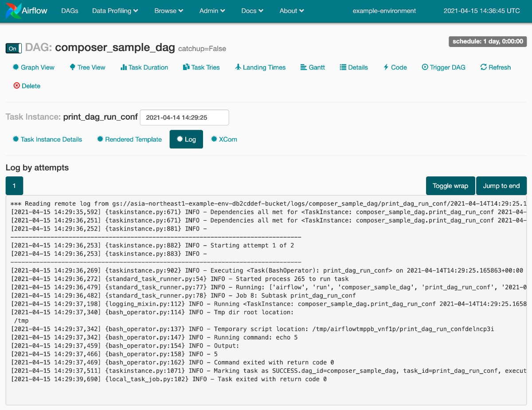Click the Code lightning bolt icon
Image resolution: width=532 pixels, height=410 pixels.
point(386,67)
